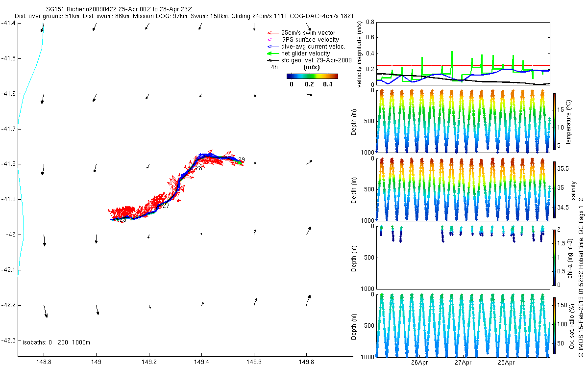Click the track marker labeled 27
Screen dimensions: 588x368
point(166,206)
